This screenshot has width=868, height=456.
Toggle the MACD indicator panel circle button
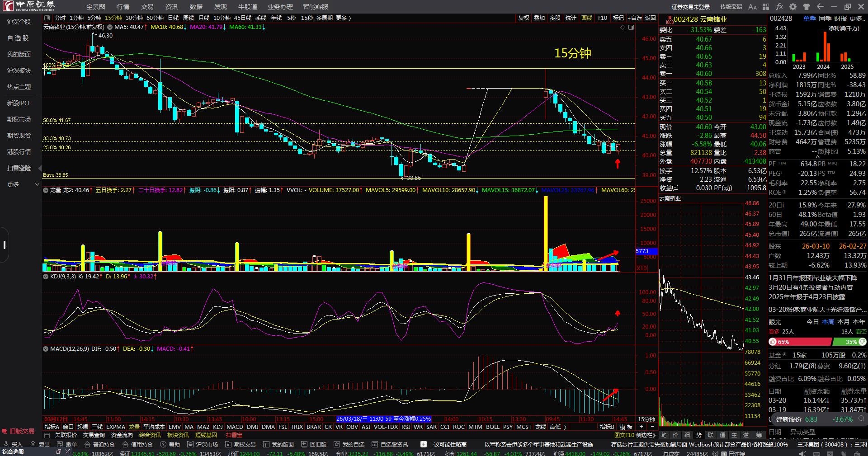point(46,349)
